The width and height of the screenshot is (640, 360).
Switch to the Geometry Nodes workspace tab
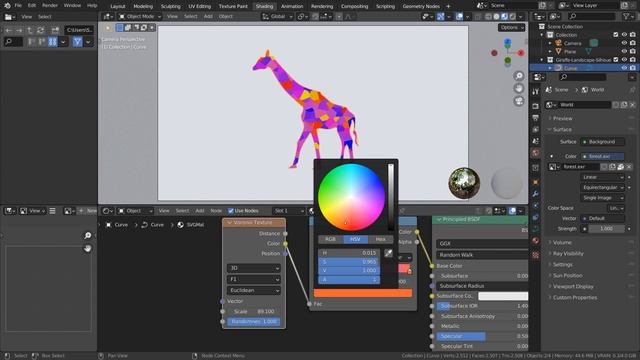[421, 6]
